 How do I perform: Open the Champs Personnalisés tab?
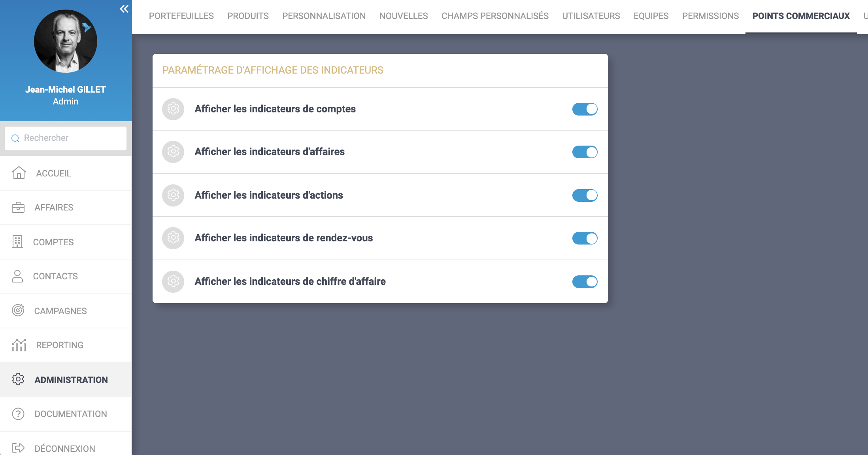(495, 16)
